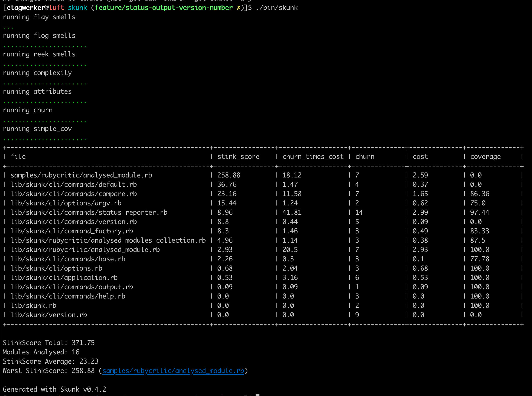
Task: Click lib/skunk/cli/options/argv.rb file path
Action: click(x=66, y=203)
